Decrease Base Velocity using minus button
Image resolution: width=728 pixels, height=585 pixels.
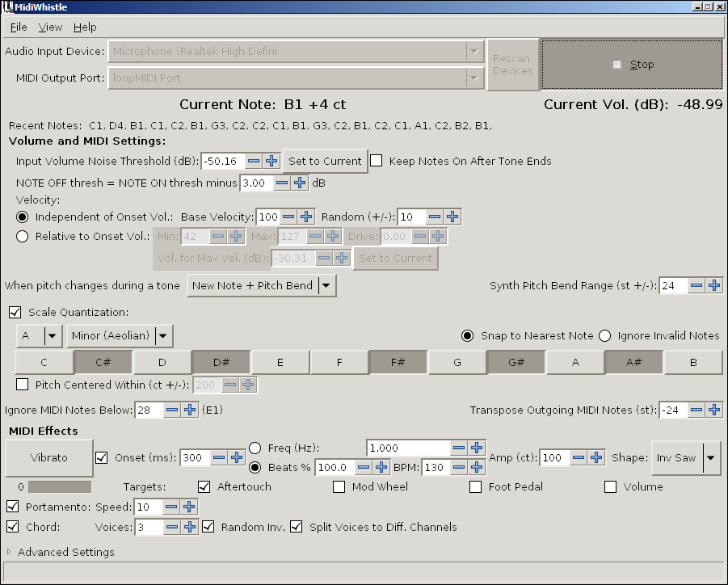click(x=288, y=217)
